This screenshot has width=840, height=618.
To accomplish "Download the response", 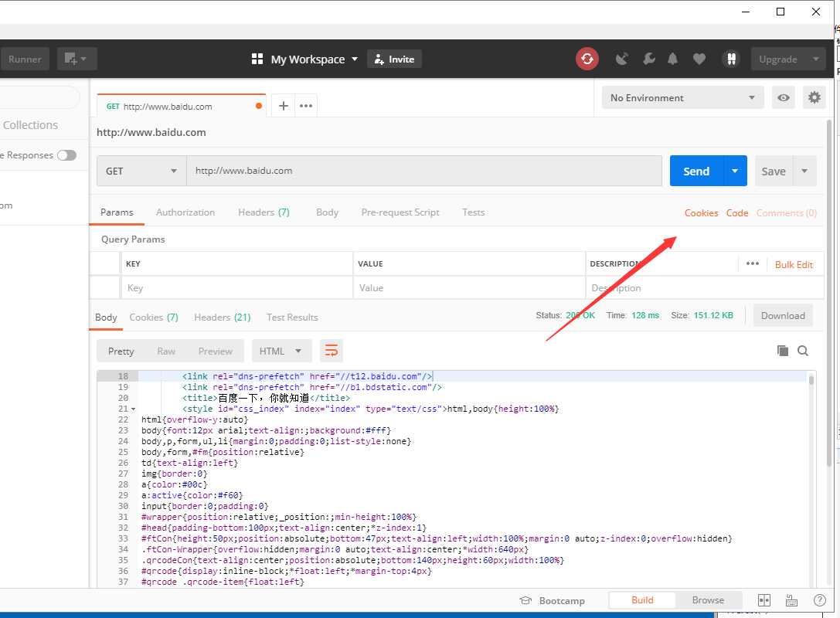I will coord(784,315).
